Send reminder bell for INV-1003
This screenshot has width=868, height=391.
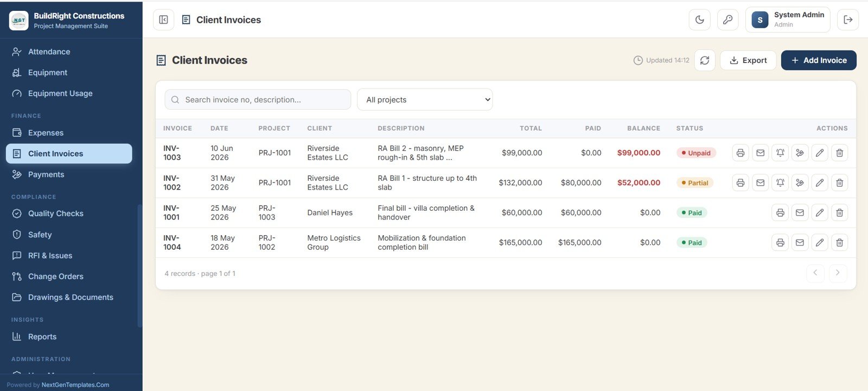780,153
